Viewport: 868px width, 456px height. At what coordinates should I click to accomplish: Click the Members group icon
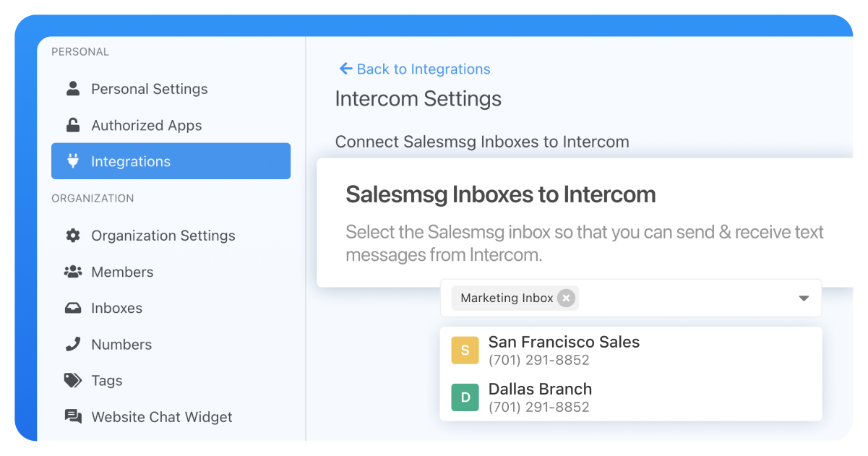click(x=73, y=272)
